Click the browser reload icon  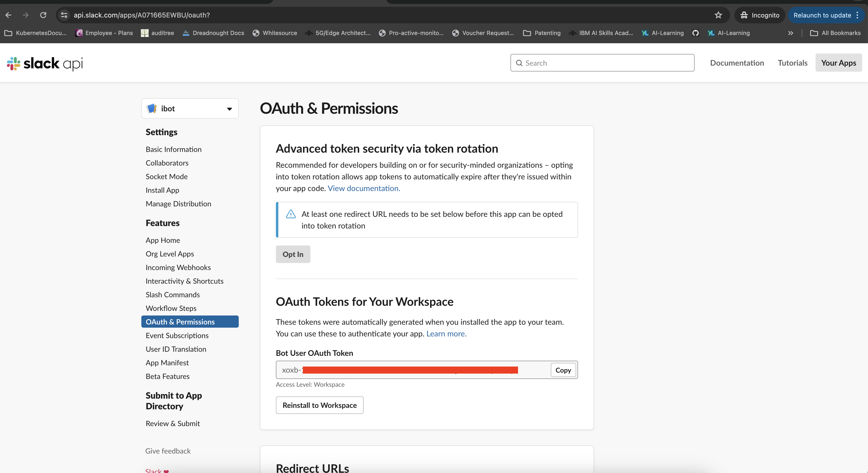43,15
